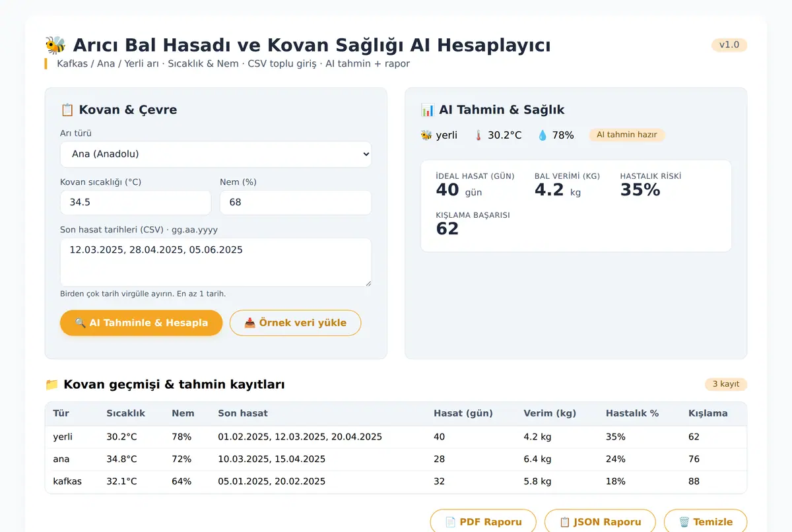This screenshot has width=792, height=532.
Task: Click the 6.4 kg yield cell
Action: click(537, 459)
